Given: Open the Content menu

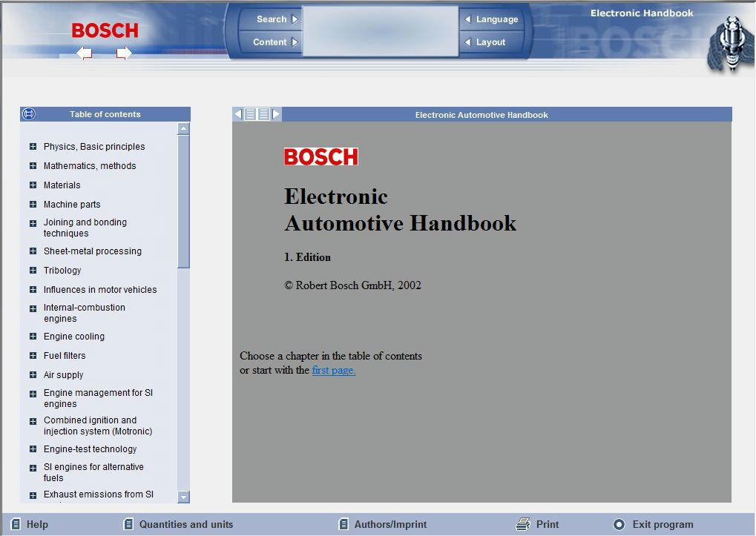Looking at the screenshot, I should pyautogui.click(x=271, y=42).
